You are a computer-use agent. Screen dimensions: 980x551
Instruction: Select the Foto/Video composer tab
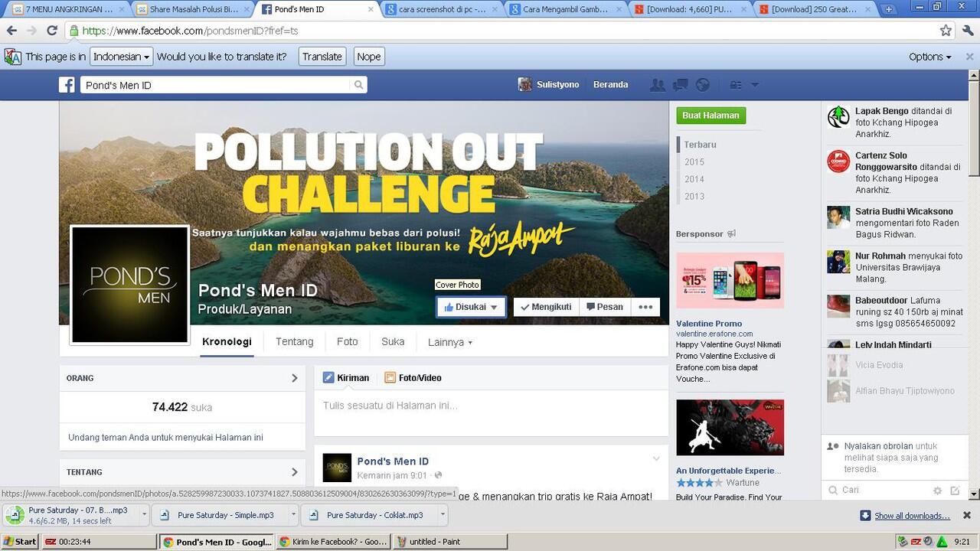coord(413,378)
